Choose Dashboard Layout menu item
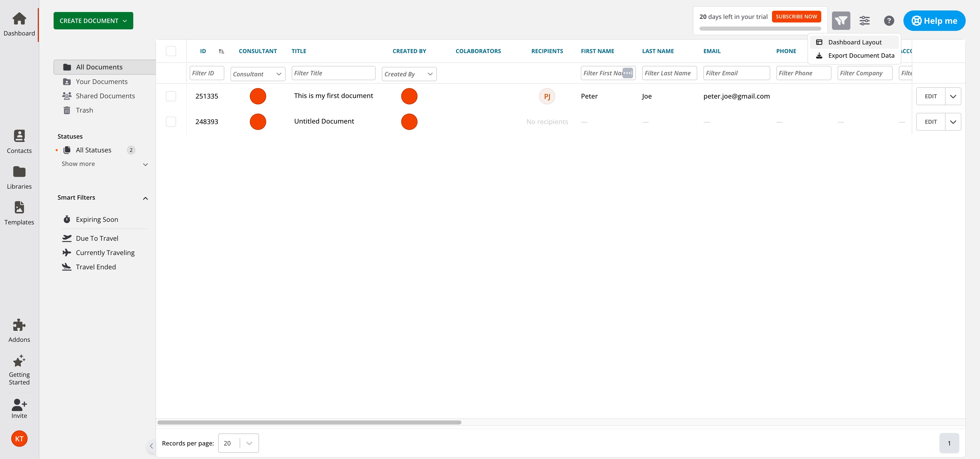This screenshot has height=459, width=980. 854,42
